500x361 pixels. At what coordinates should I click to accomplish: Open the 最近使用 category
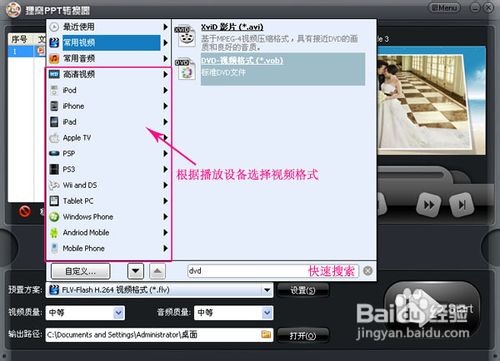tap(109, 27)
